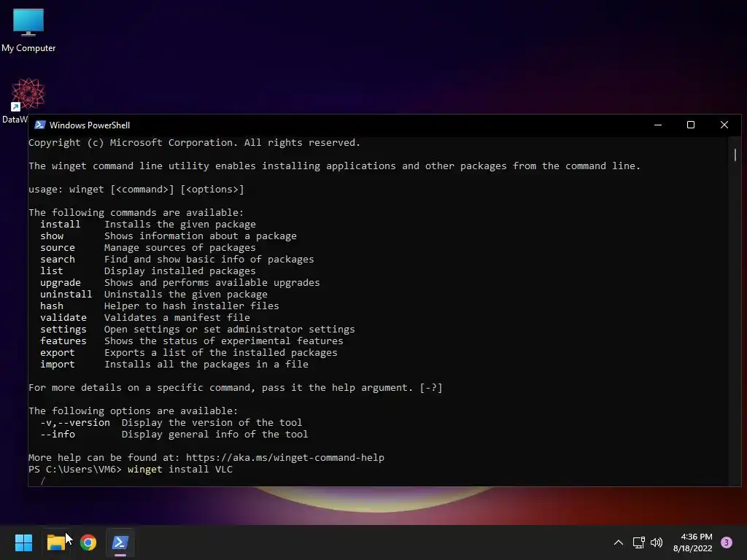Click the 'list' command row
747x560 pixels.
pos(147,271)
